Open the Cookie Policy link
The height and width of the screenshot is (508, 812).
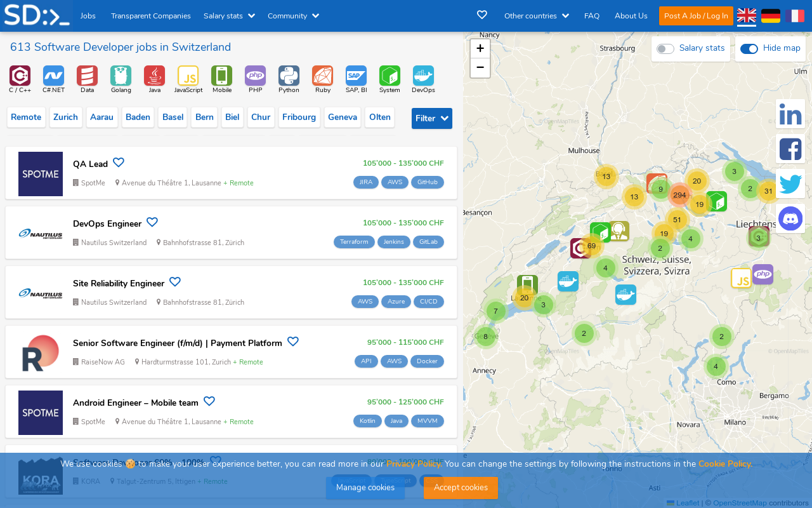tap(726, 464)
